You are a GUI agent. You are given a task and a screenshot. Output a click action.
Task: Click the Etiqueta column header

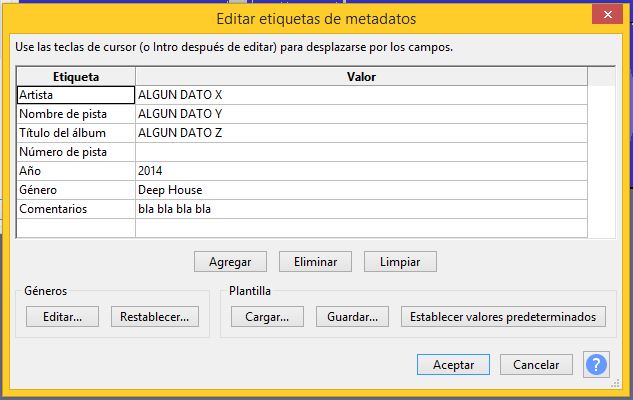click(76, 76)
